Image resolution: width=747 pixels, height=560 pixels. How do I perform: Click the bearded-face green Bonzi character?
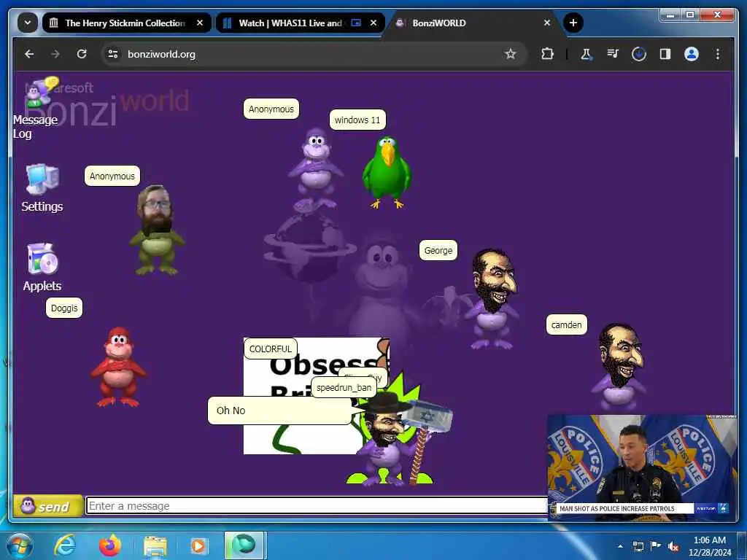(156, 230)
